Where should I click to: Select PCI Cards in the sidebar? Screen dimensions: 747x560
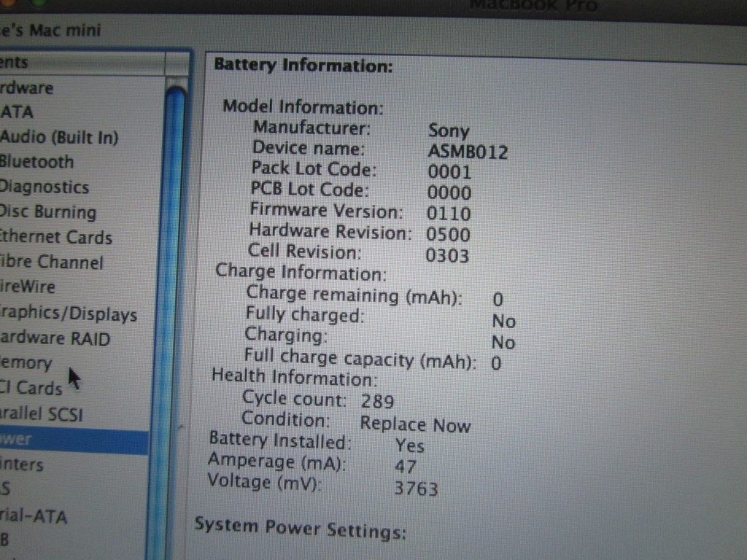pos(31,388)
